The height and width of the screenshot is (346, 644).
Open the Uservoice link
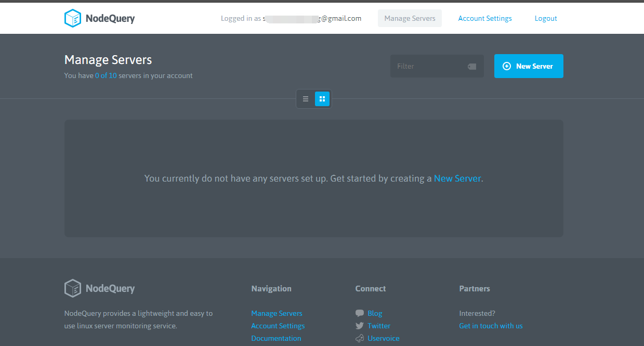[x=384, y=338]
